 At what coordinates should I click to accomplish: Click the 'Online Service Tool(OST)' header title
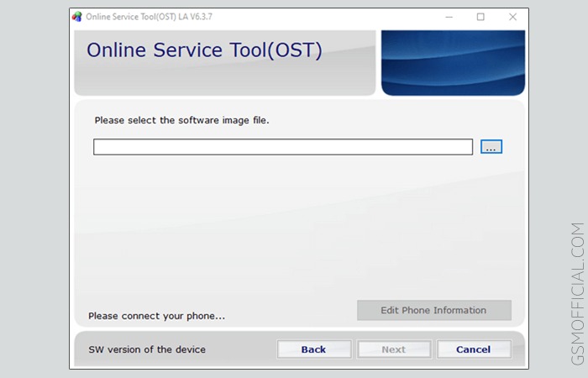point(204,50)
